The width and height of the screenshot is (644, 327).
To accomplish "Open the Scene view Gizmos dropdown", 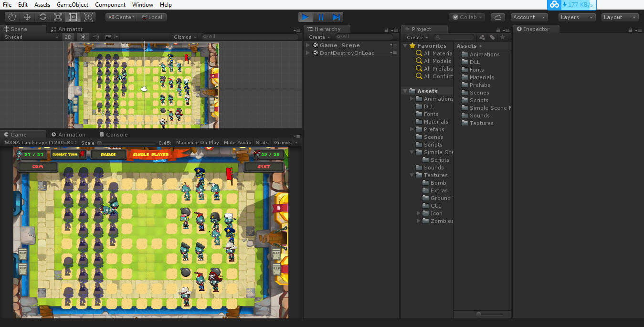I will click(x=185, y=37).
